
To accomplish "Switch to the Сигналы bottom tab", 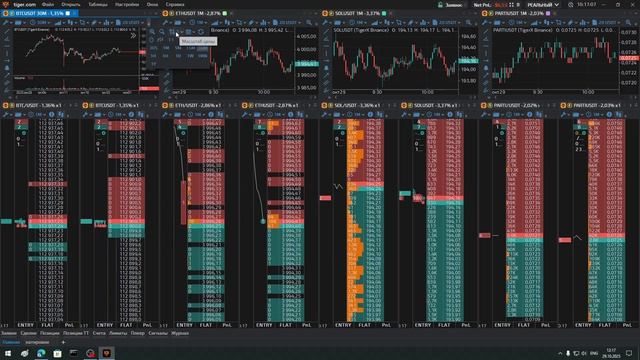I will click(x=158, y=333).
